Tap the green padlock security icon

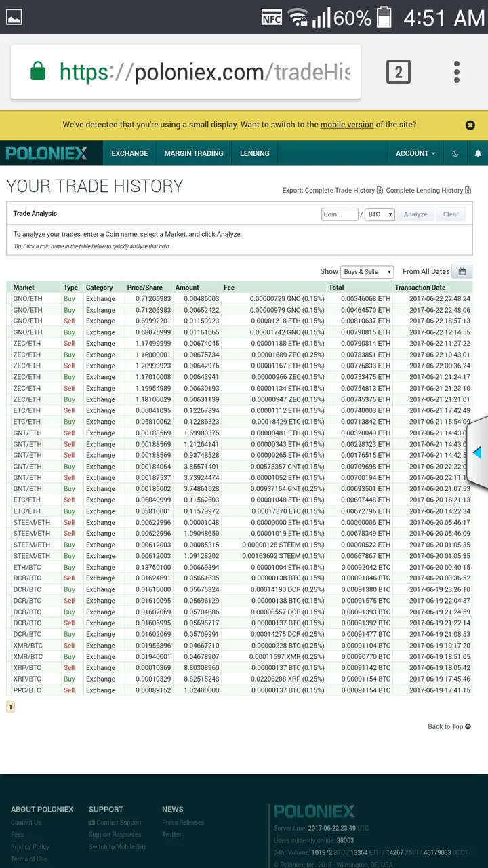38,71
